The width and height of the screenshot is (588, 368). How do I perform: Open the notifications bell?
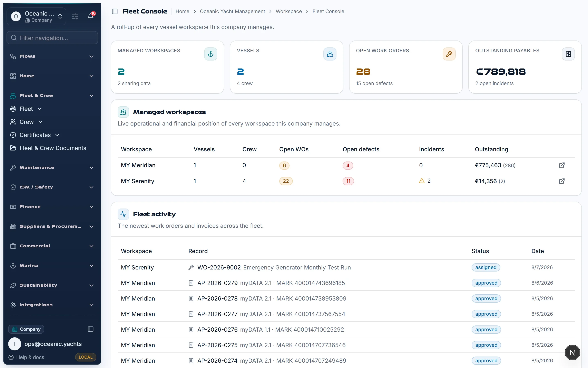pos(91,16)
